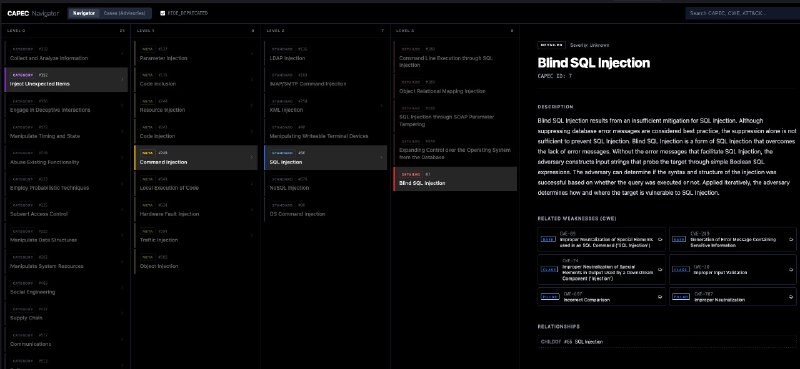Open Object Relational Mapping Injection row

(455, 87)
